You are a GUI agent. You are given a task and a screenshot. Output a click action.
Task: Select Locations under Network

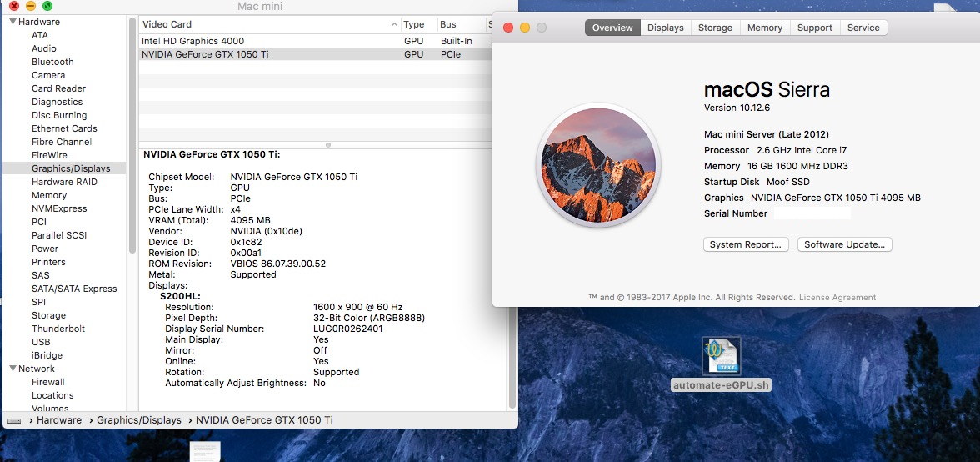point(52,395)
